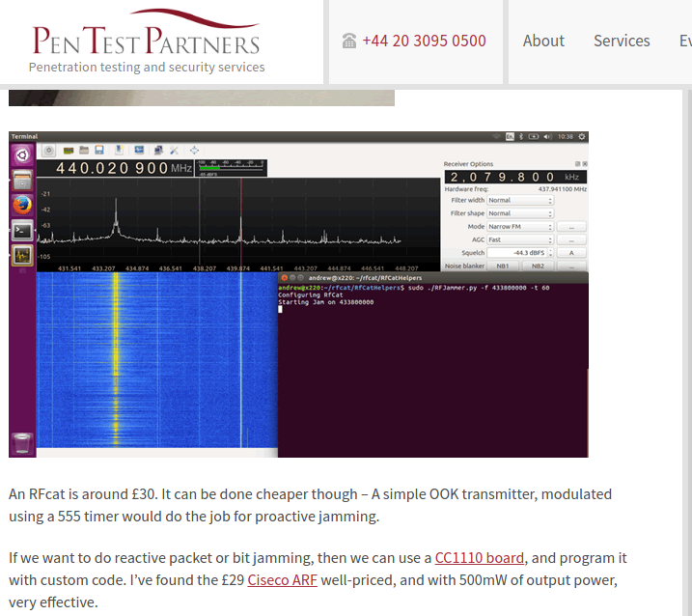Viewport: 692px width, 616px height.
Task: Open the Files manager launcher icon
Action: click(22, 180)
